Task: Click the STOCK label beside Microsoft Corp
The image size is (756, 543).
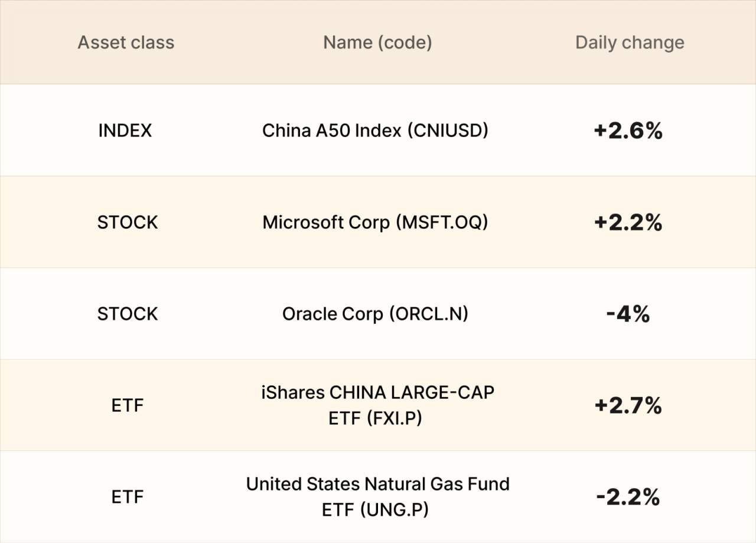Action: [128, 222]
